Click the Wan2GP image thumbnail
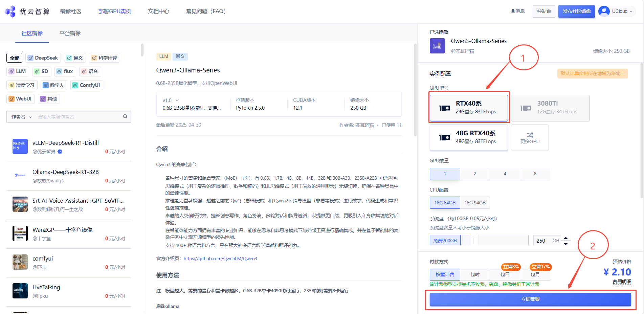This screenshot has width=644, height=314. click(20, 233)
